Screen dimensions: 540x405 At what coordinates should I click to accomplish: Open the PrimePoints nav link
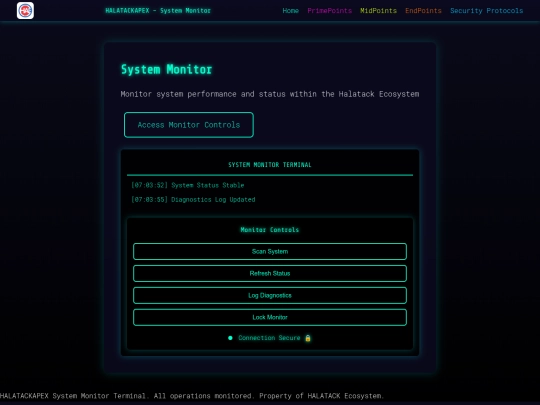pyautogui.click(x=330, y=11)
